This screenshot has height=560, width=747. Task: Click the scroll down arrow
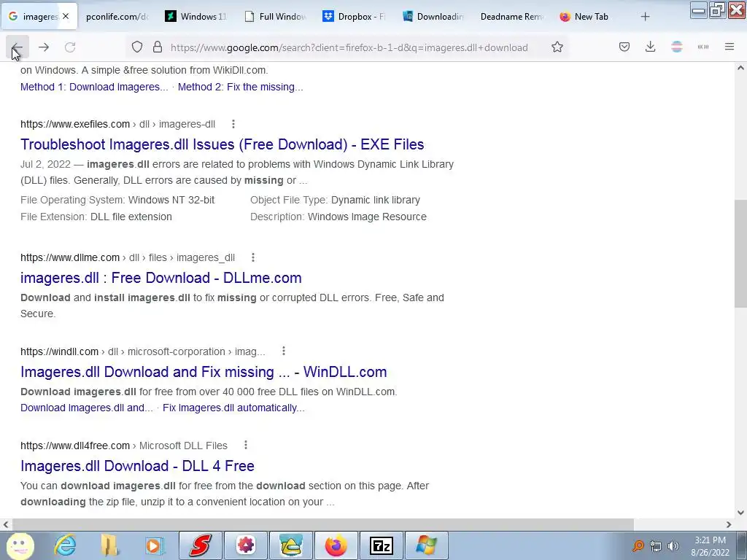coord(740,513)
